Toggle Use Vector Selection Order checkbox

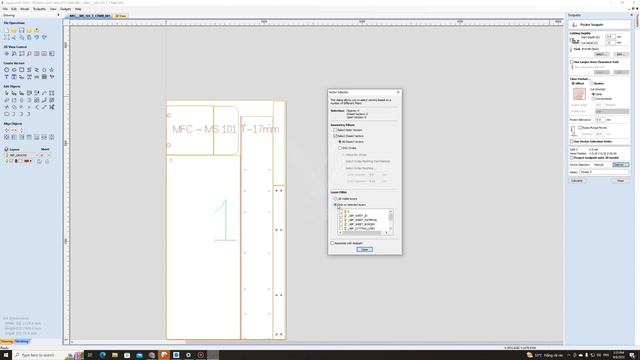(x=572, y=141)
